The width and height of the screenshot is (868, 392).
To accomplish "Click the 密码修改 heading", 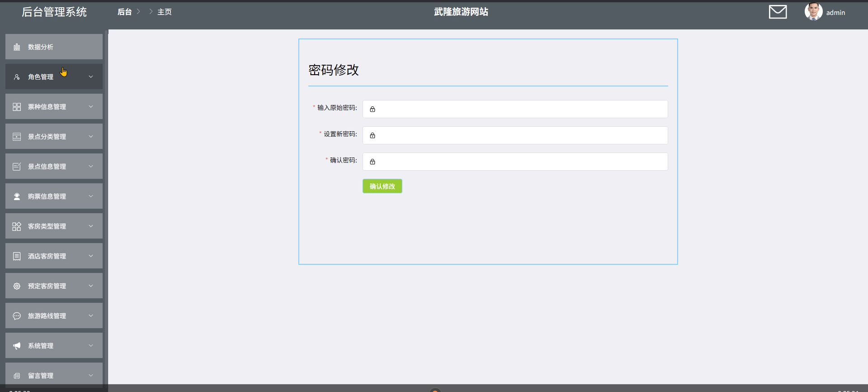I will click(x=334, y=70).
